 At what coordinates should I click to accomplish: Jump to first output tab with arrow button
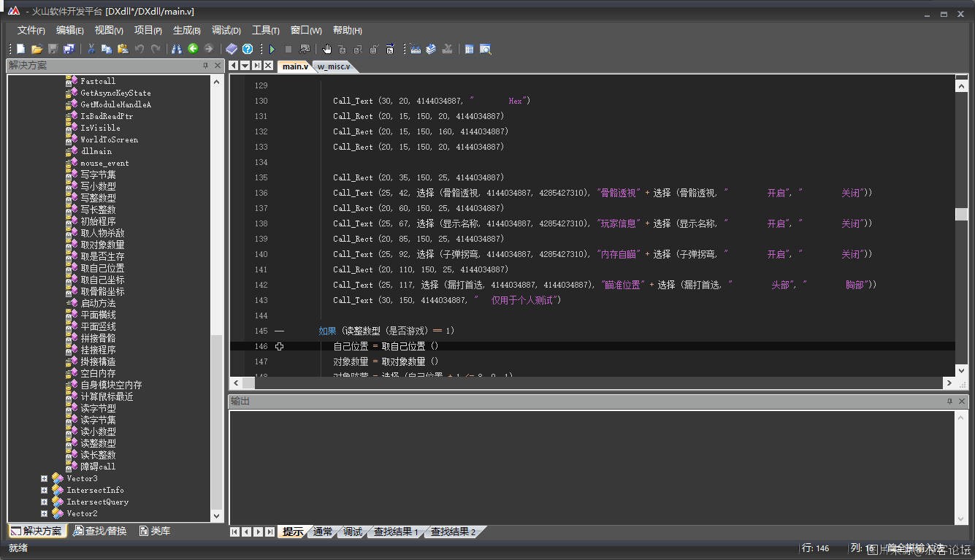[x=234, y=532]
